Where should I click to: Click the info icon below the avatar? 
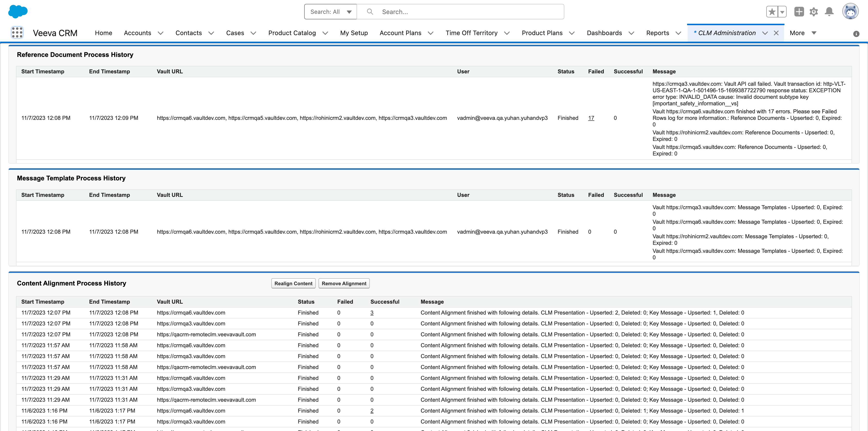(856, 34)
